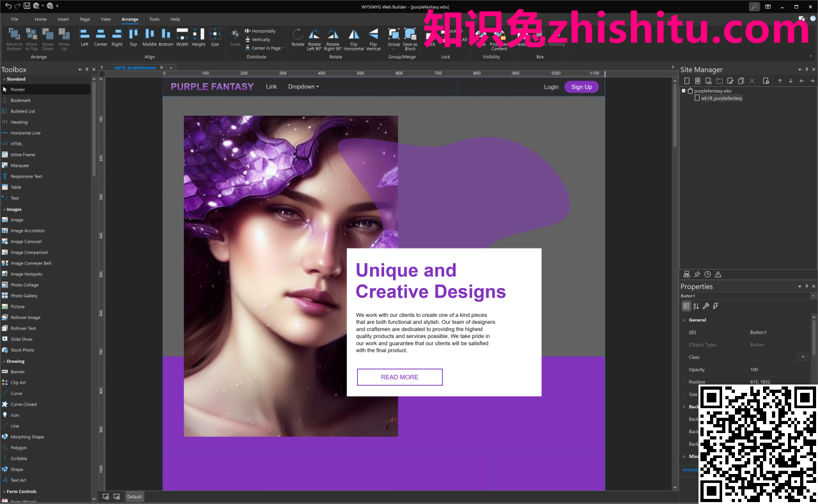Viewport: 818px width, 504px height.
Task: Align objects to the Middle
Action: click(x=150, y=36)
